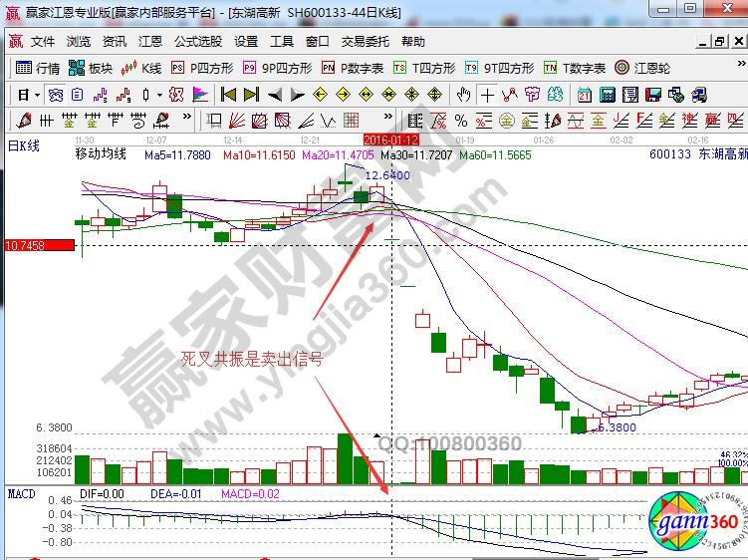This screenshot has height=560, width=748.
Task: Step forward with the right triangle
Action: coord(297,95)
